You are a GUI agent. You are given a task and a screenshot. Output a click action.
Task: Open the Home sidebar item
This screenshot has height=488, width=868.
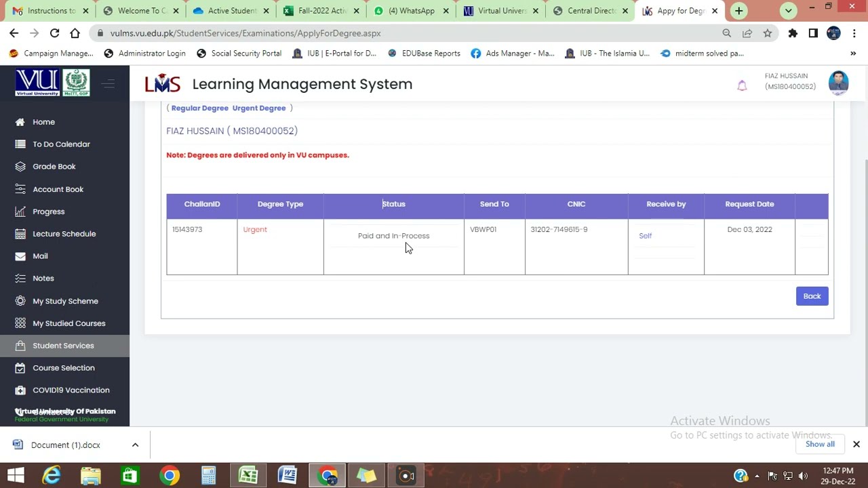coord(43,122)
